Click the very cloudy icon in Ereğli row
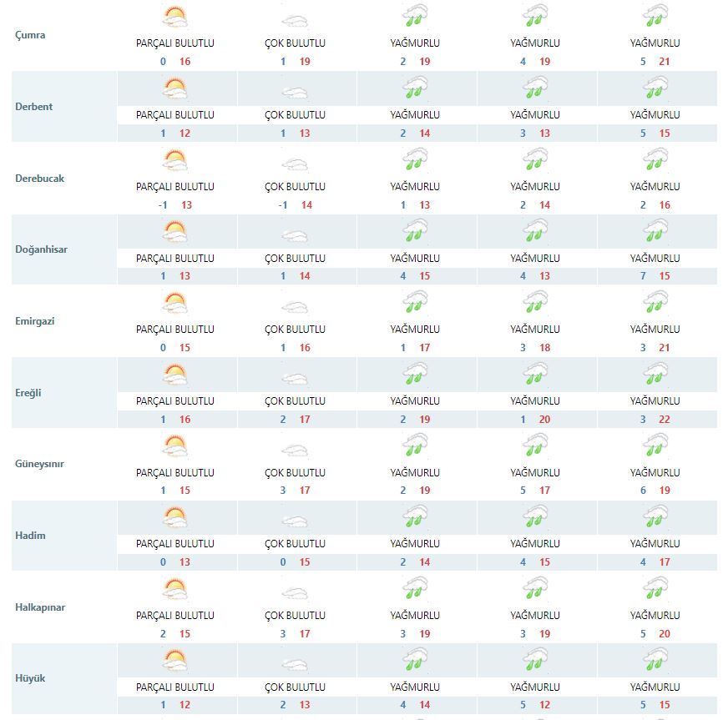Screen dimensions: 728x720 [x=296, y=375]
